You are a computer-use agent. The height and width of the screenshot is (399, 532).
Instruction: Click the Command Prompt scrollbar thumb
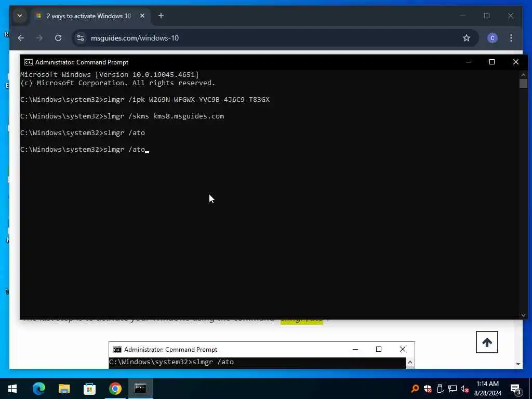(x=523, y=84)
